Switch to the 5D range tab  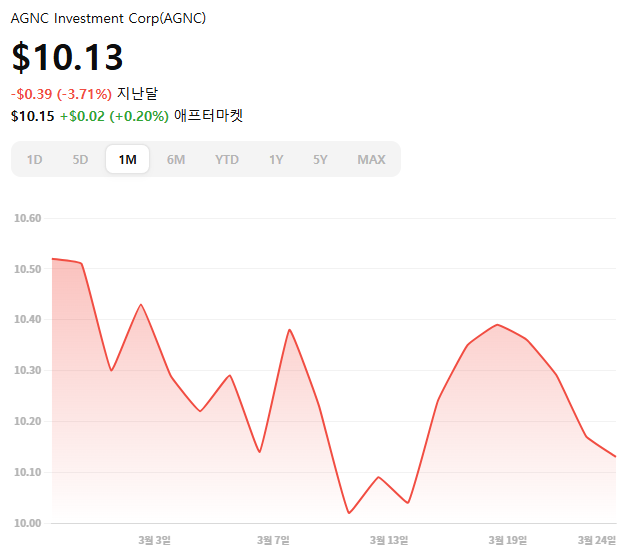click(80, 160)
